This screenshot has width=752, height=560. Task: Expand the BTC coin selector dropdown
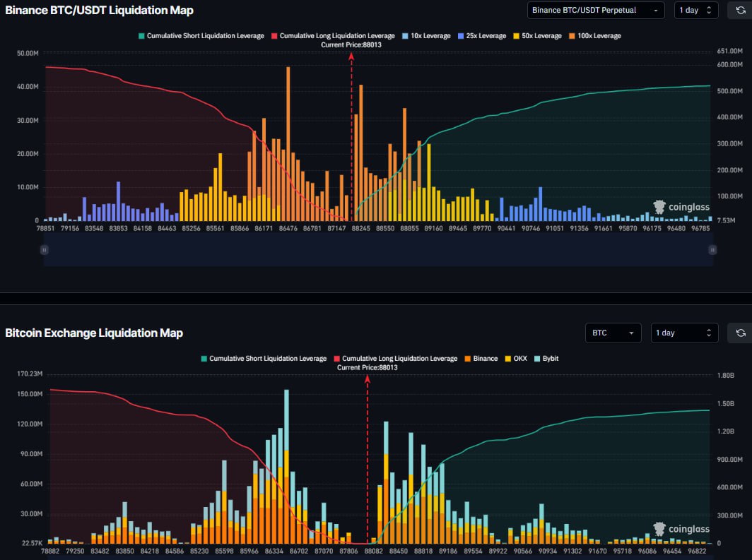point(613,333)
